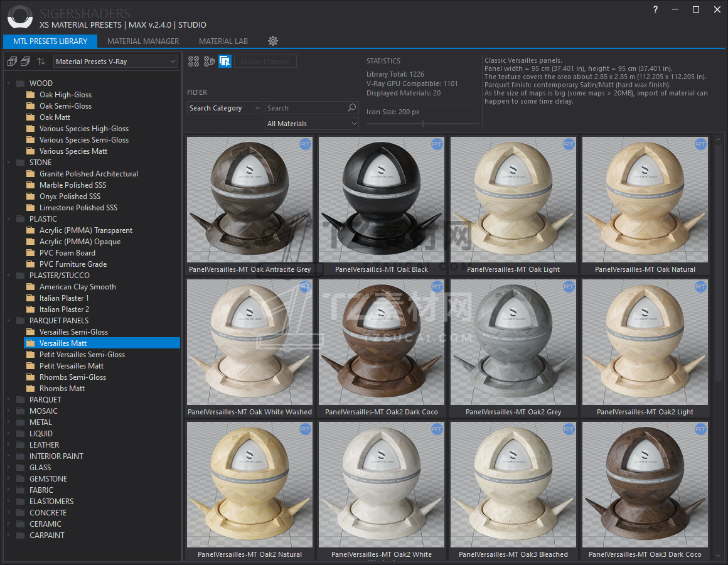This screenshot has width=728, height=565.
Task: Open settings via the gear icon
Action: coord(273,41)
